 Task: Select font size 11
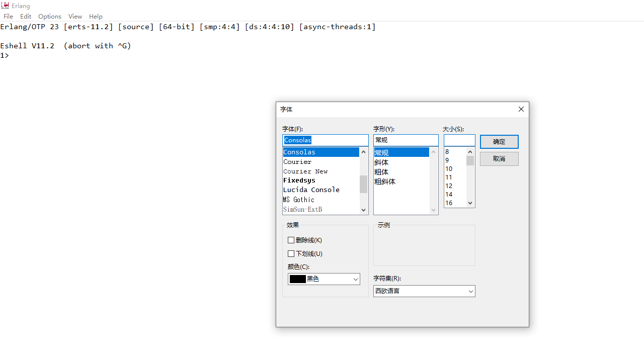[x=455, y=177]
